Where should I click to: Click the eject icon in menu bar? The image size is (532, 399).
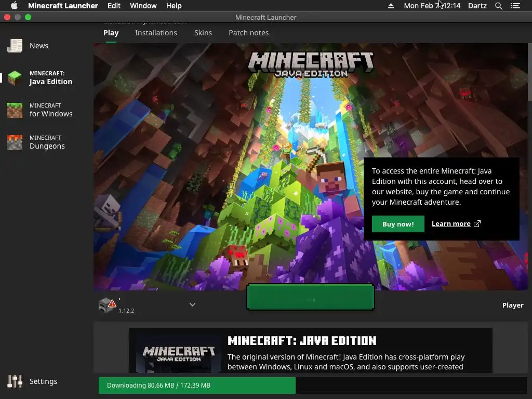click(x=391, y=6)
